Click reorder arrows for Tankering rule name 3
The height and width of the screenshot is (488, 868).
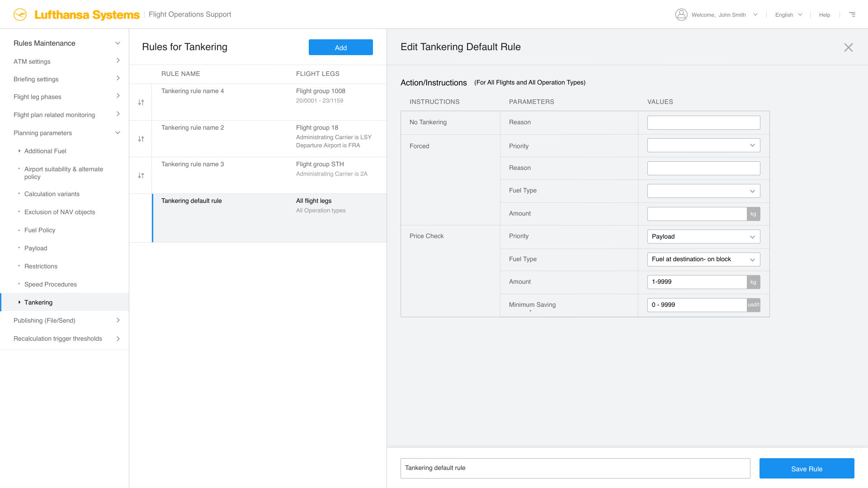pos(141,176)
